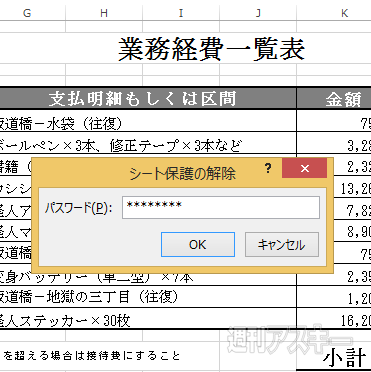Screen dimensions: 371x372
Task: Select column K header
Action: click(x=334, y=13)
